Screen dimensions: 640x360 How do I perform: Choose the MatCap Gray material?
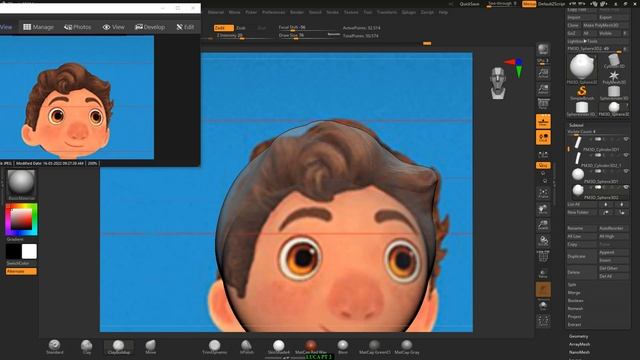coord(407,347)
